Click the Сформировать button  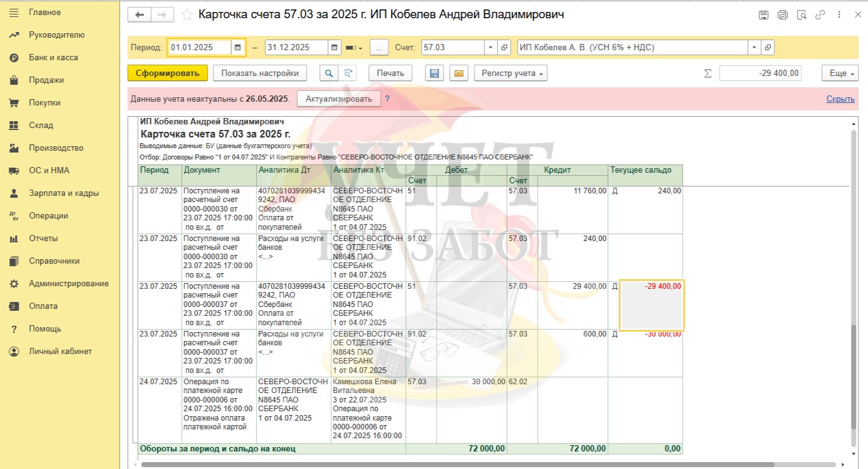167,73
